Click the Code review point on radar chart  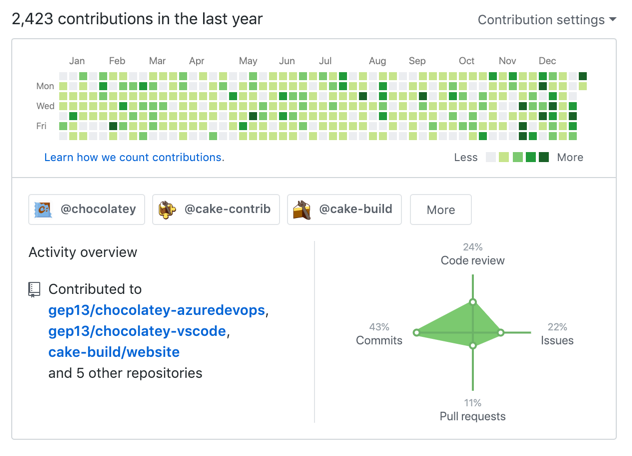click(x=473, y=301)
